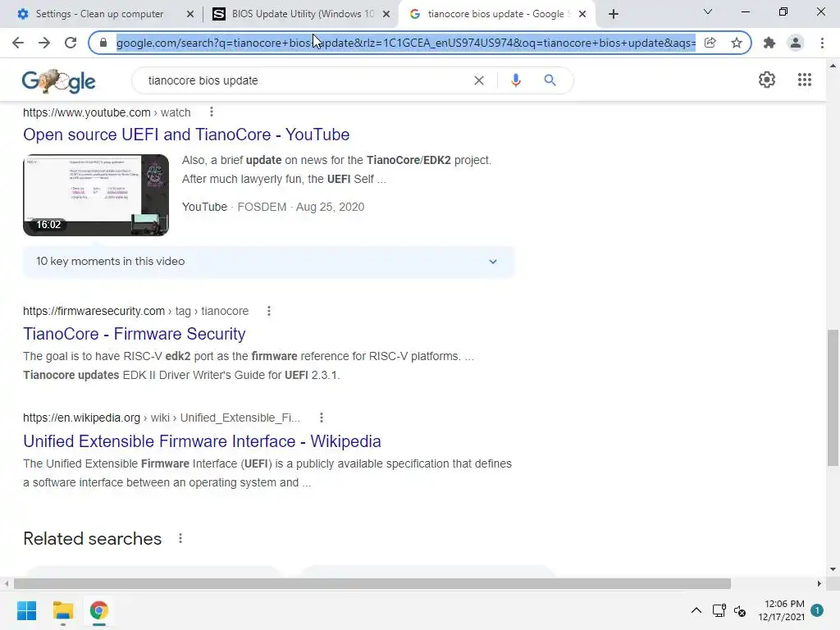
Task: Clear the search query with the X
Action: click(x=479, y=80)
